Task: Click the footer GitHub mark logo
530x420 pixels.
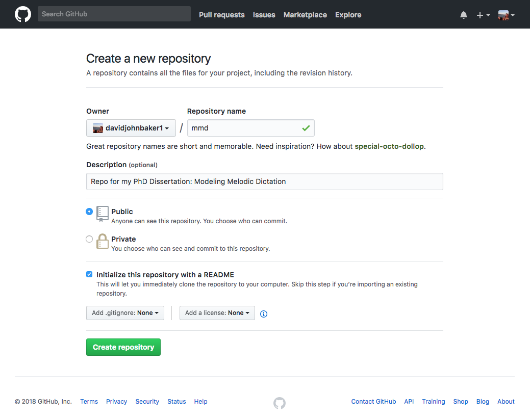Action: click(x=280, y=403)
